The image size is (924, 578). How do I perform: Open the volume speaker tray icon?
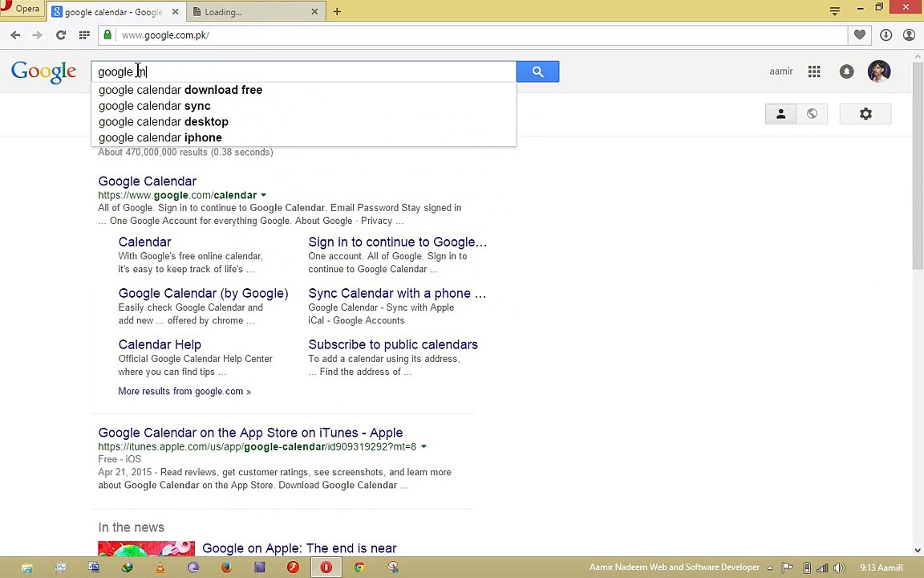pos(840,568)
